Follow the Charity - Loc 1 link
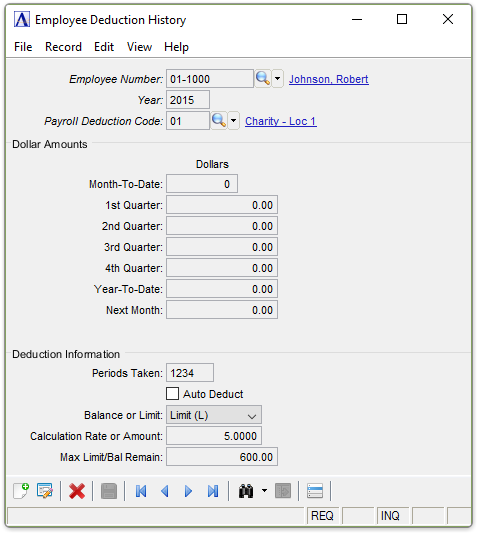481x536 pixels. 281,121
